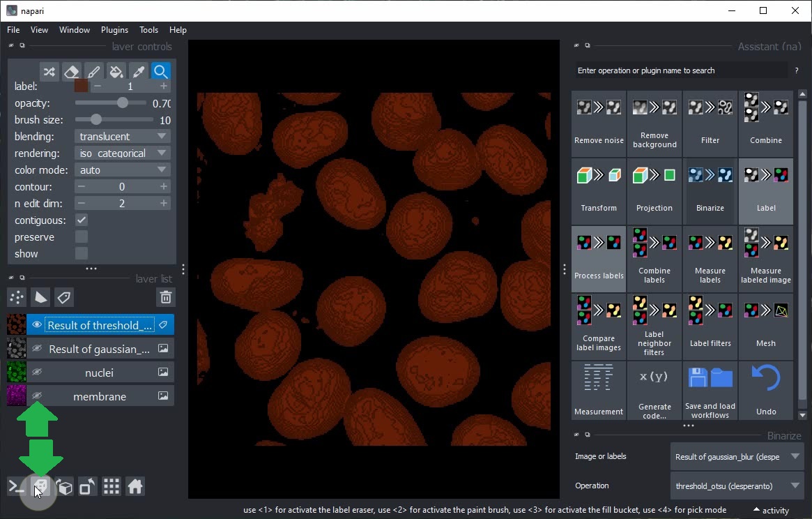Delete selected layer with trash icon
This screenshot has width=812, height=519.
165,298
